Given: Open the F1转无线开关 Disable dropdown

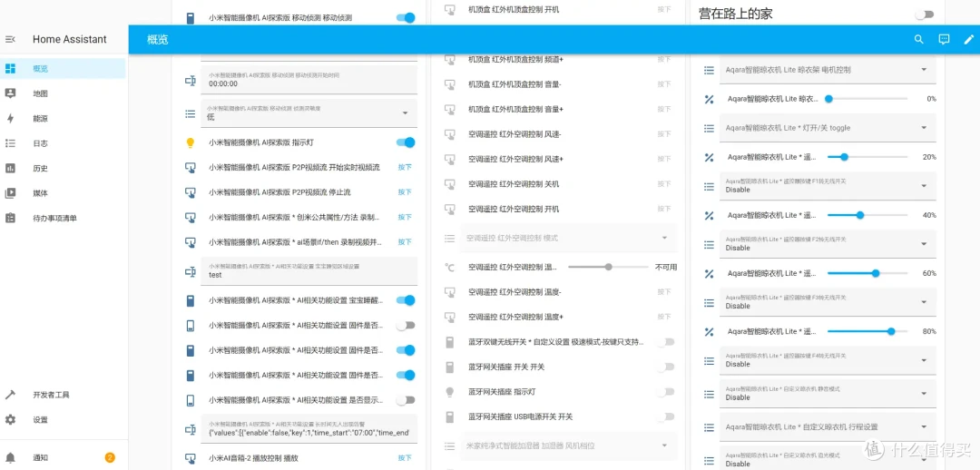Looking at the screenshot, I should (828, 186).
